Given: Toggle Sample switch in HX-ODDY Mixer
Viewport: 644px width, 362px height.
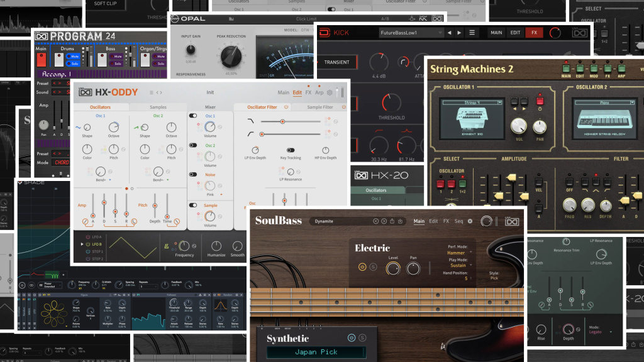Looking at the screenshot, I should 193,206.
